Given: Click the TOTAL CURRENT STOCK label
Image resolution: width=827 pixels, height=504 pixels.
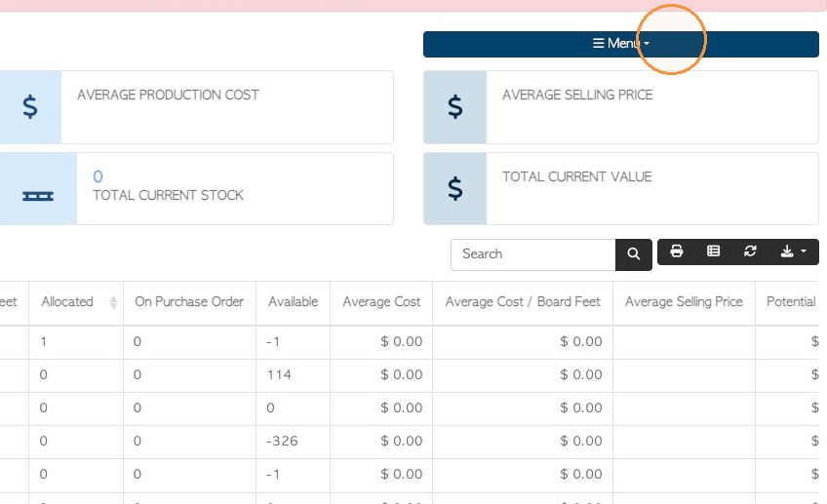Looking at the screenshot, I should [x=169, y=196].
